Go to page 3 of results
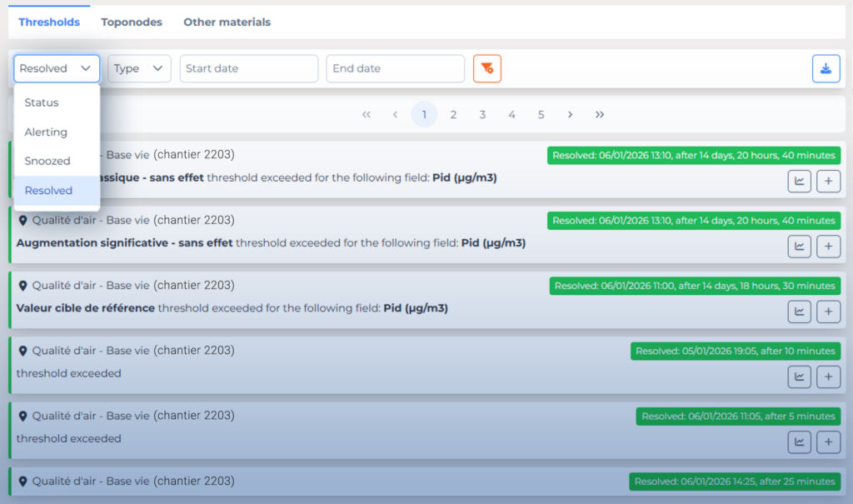The image size is (853, 504). click(x=482, y=114)
